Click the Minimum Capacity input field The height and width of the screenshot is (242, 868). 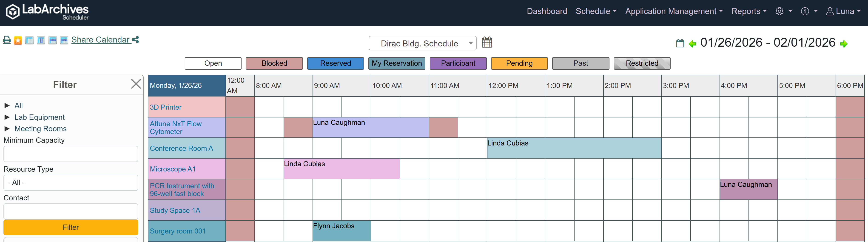coord(70,154)
